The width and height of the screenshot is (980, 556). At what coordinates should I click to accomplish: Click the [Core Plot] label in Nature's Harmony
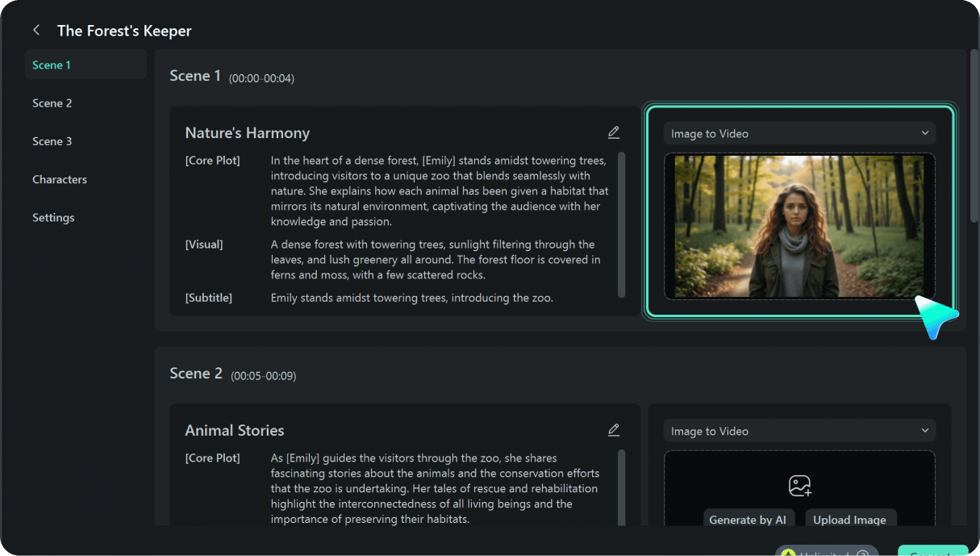click(x=213, y=160)
